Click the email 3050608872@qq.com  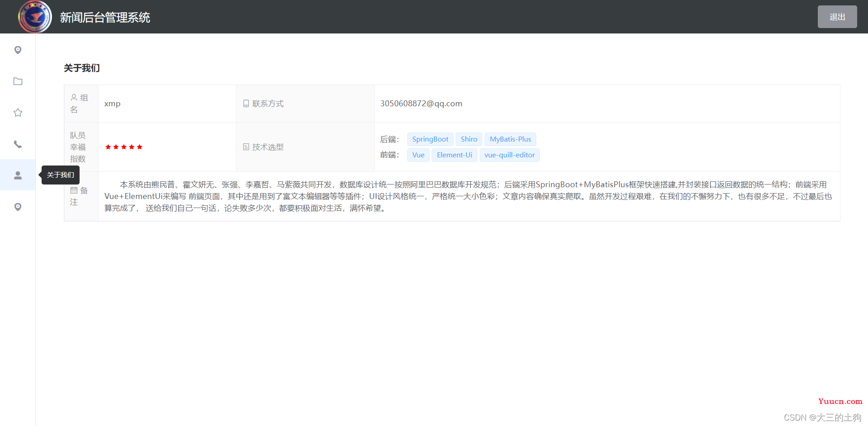point(421,104)
